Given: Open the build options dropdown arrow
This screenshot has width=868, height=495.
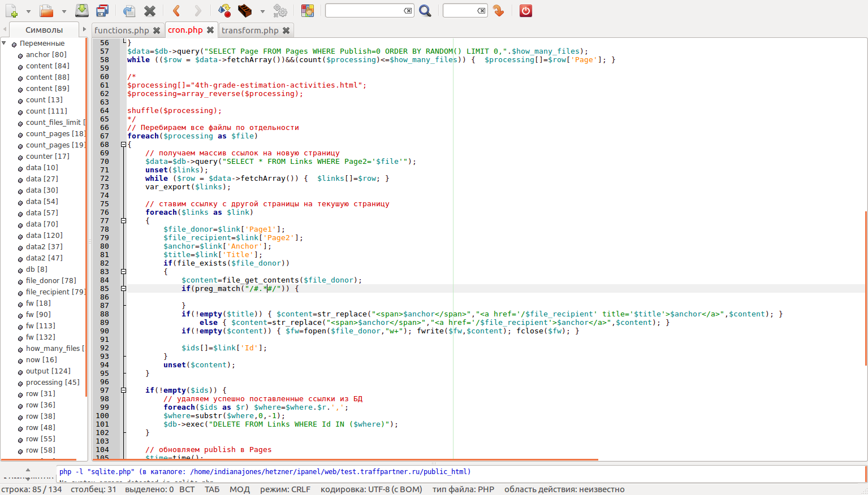Looking at the screenshot, I should (x=262, y=11).
